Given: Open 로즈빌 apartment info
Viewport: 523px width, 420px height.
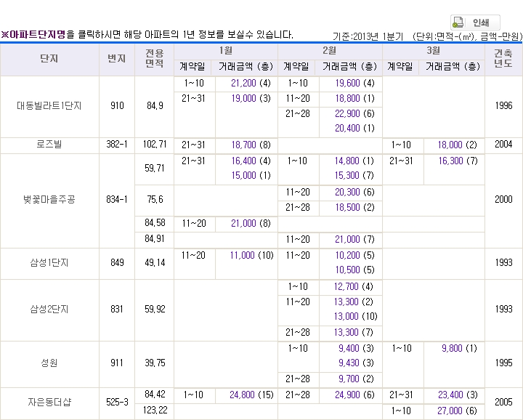Looking at the screenshot, I should coord(49,145).
